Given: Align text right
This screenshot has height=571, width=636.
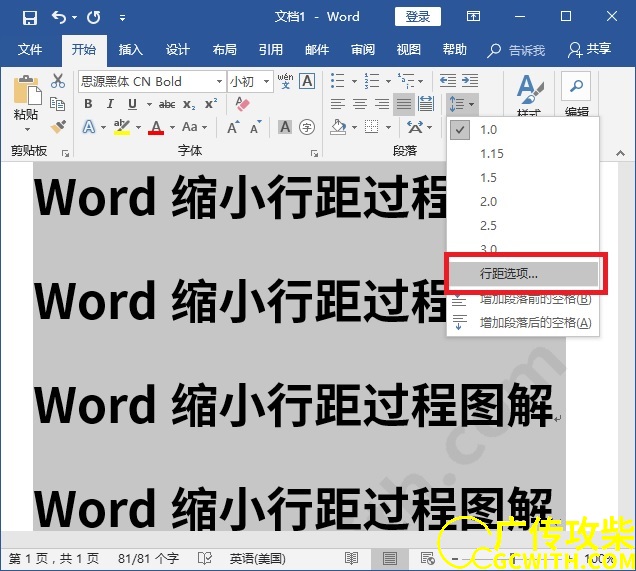Looking at the screenshot, I should pos(382,104).
